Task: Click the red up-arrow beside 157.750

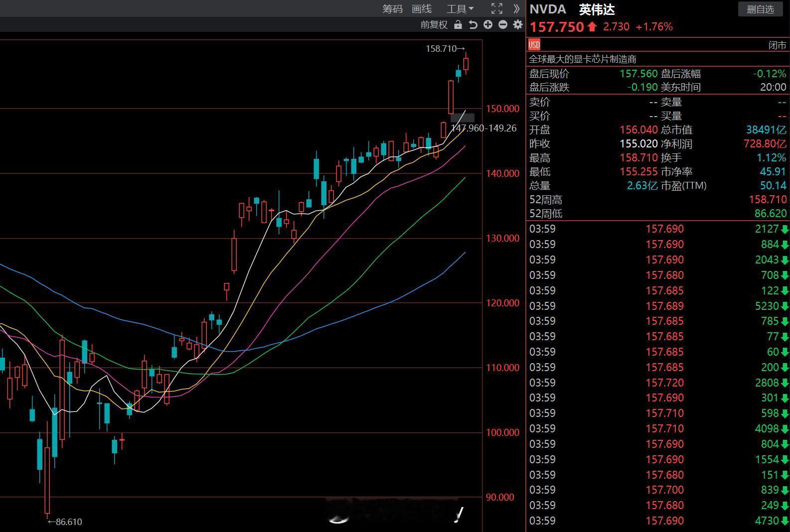Action: tap(592, 26)
